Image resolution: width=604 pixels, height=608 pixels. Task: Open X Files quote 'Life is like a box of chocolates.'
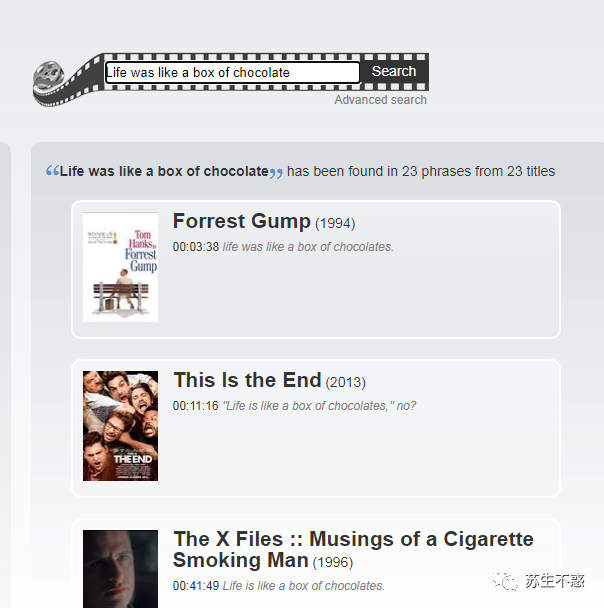(x=304, y=586)
